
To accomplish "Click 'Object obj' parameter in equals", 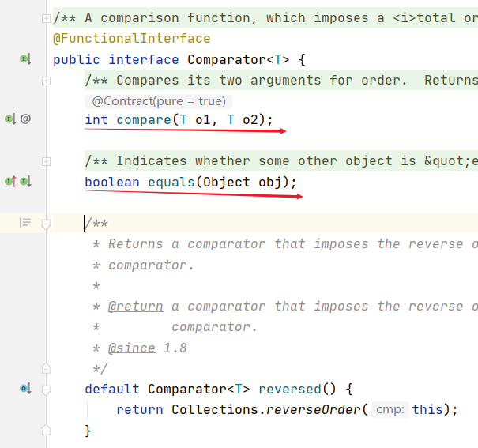I will [x=242, y=183].
